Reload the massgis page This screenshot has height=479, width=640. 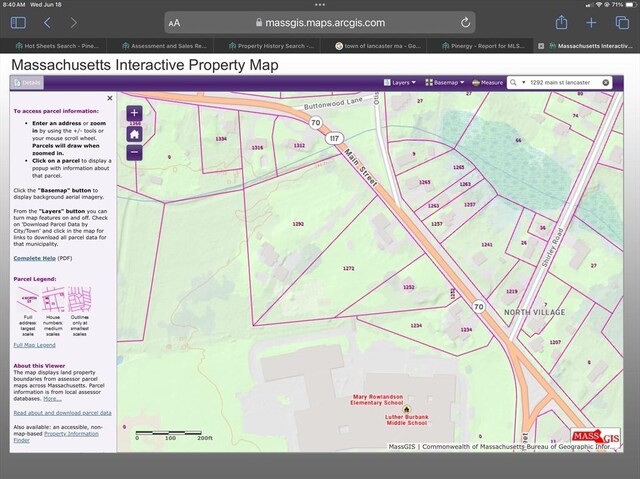point(465,22)
